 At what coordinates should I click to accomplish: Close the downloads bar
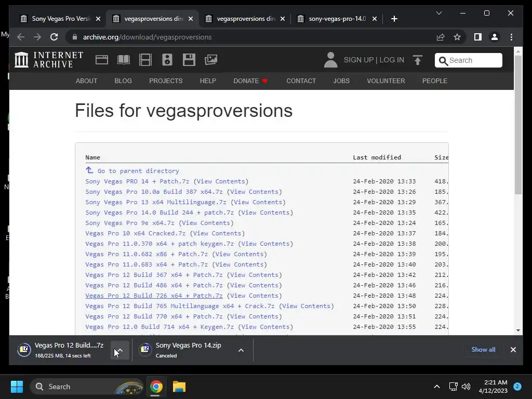tap(513, 350)
